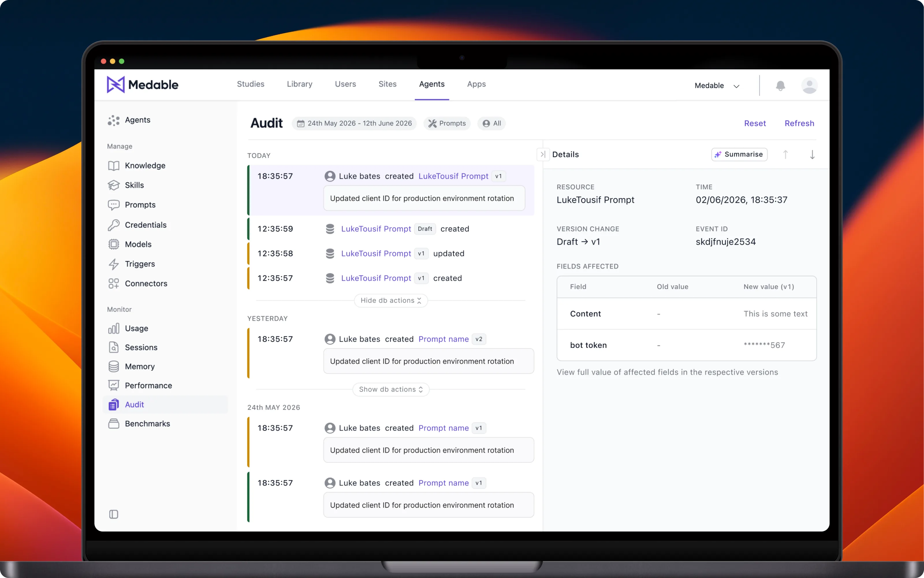Switch to the Studies tab

250,84
